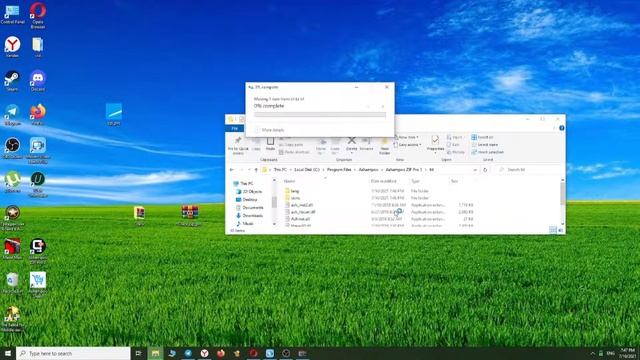The width and height of the screenshot is (640, 360).
Task: Click Local Disk (C:) in the breadcrumb
Action: click(307, 170)
